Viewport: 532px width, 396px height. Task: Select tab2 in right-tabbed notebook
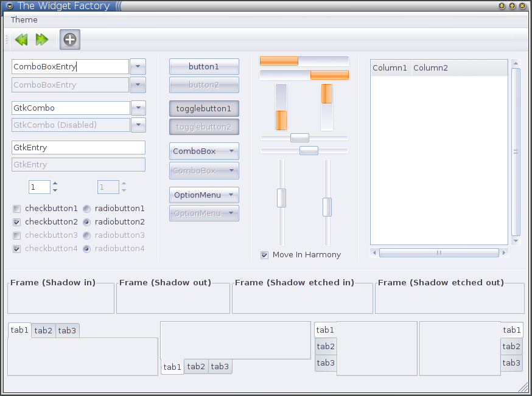point(511,346)
